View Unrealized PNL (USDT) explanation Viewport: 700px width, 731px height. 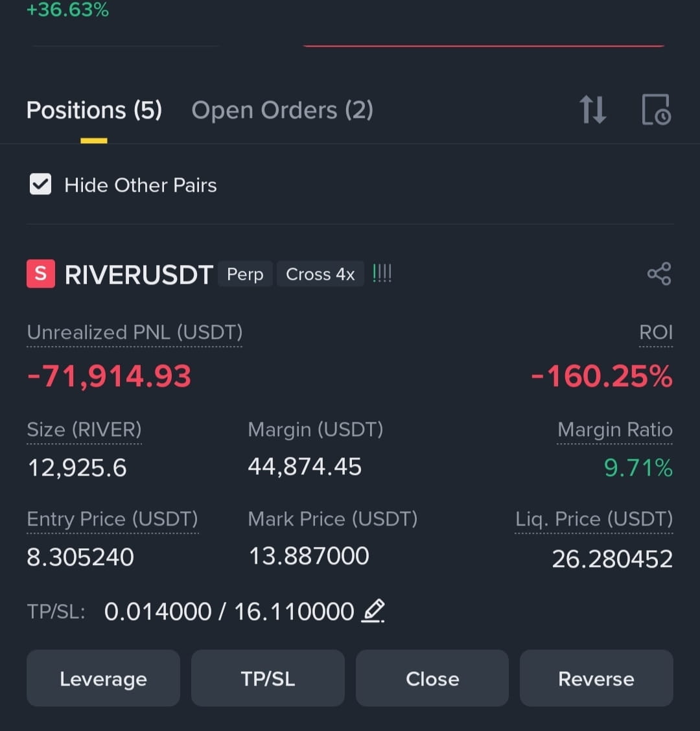pos(134,332)
